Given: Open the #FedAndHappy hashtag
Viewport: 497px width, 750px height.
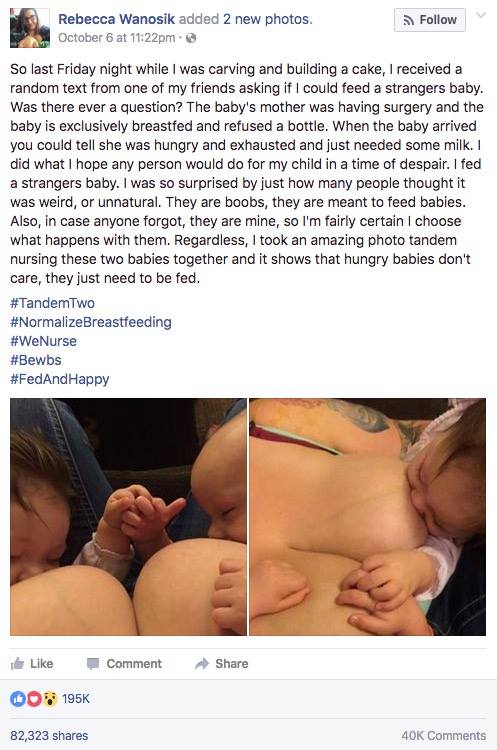Looking at the screenshot, I should [x=60, y=379].
